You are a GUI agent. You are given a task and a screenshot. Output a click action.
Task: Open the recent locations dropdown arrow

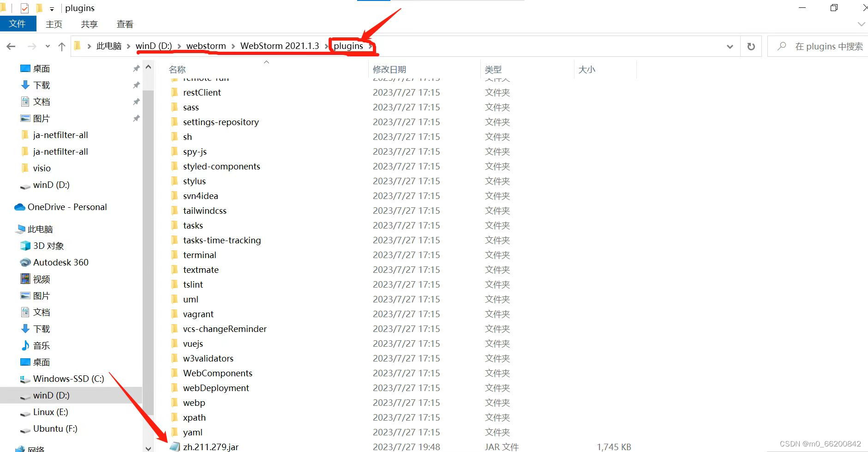tap(48, 46)
